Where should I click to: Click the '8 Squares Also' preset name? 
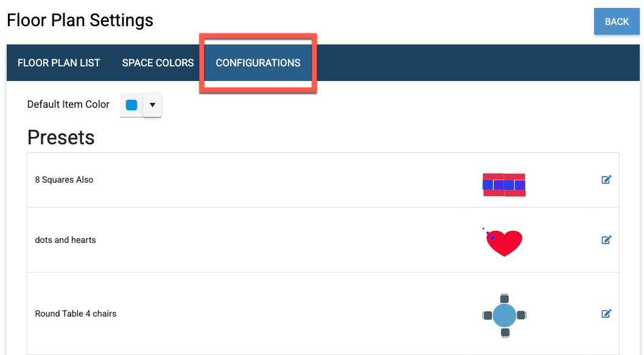(x=64, y=180)
